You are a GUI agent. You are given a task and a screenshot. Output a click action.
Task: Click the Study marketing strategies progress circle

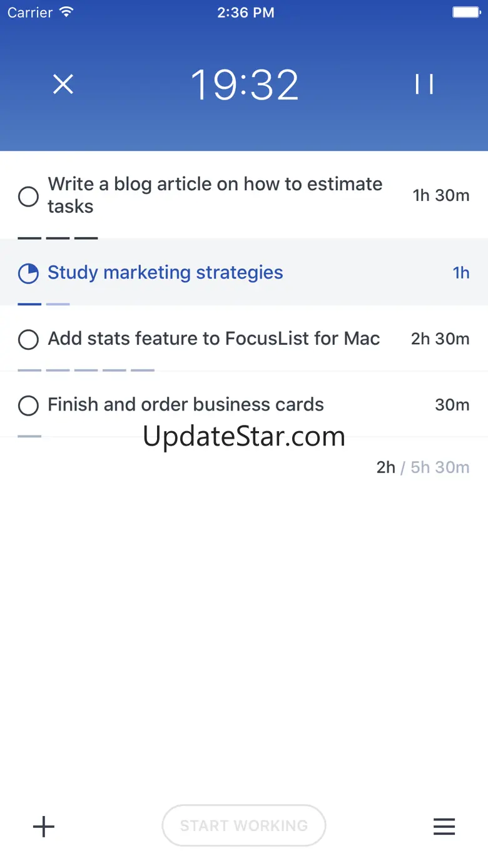pos(28,273)
